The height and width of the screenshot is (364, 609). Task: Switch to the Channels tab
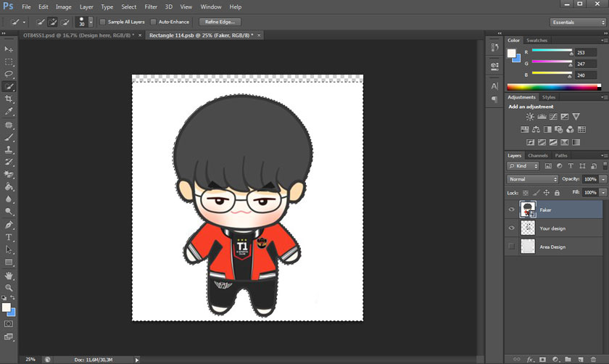click(538, 155)
